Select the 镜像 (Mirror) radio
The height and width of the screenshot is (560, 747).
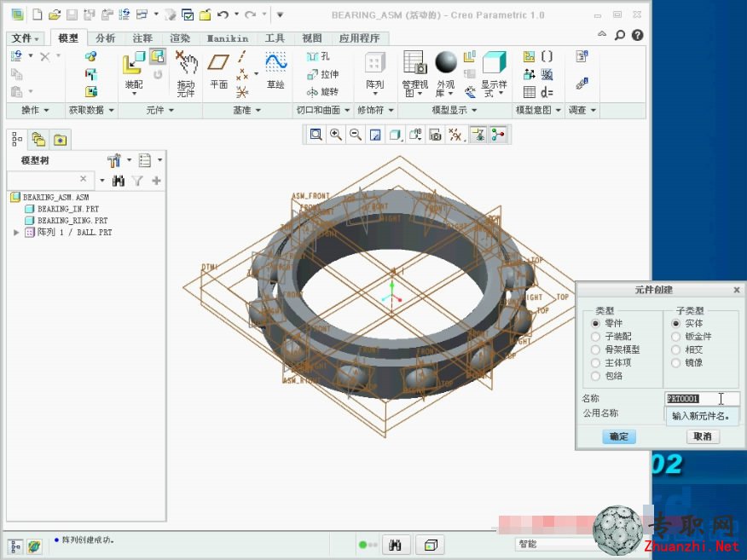tap(675, 363)
